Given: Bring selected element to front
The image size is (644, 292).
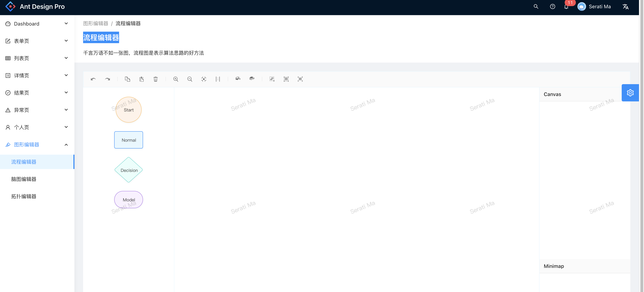Looking at the screenshot, I should [252, 79].
